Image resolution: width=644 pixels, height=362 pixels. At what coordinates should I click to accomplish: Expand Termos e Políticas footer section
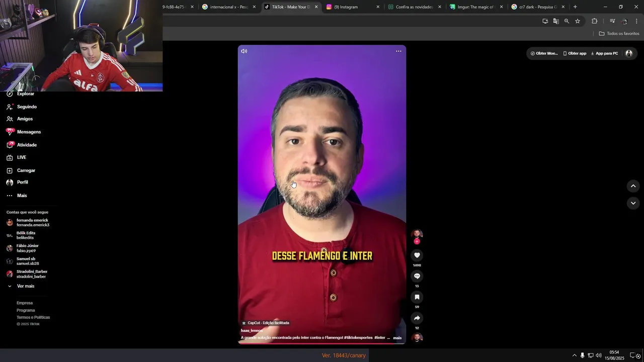[x=33, y=317]
